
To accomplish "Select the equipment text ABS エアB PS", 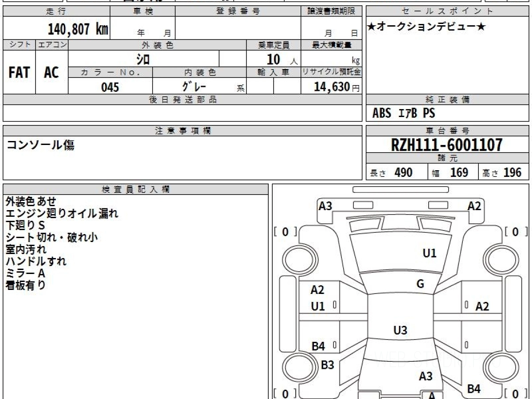I will click(404, 113).
